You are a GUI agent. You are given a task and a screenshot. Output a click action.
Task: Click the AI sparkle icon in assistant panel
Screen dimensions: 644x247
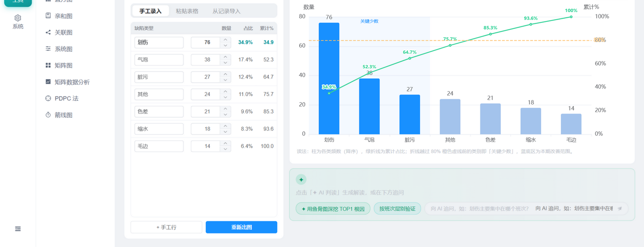301,180
